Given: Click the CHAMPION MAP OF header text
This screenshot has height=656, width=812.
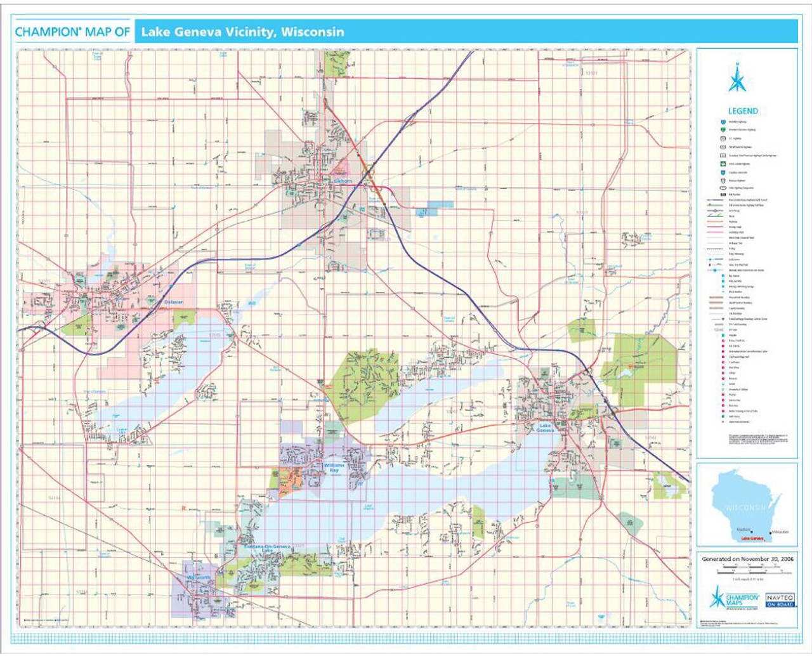Looking at the screenshot, I should click(72, 32).
